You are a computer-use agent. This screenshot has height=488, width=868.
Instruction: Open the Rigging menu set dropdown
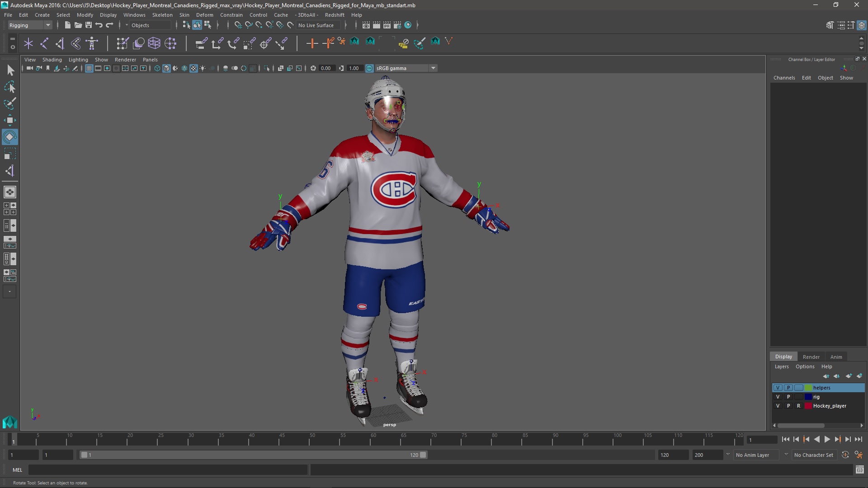(x=30, y=25)
